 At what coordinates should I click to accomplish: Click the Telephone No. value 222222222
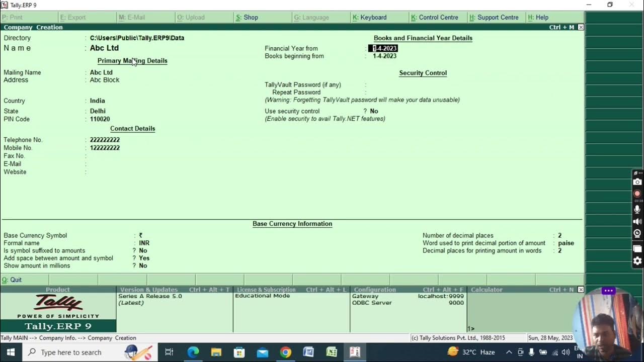pos(105,140)
